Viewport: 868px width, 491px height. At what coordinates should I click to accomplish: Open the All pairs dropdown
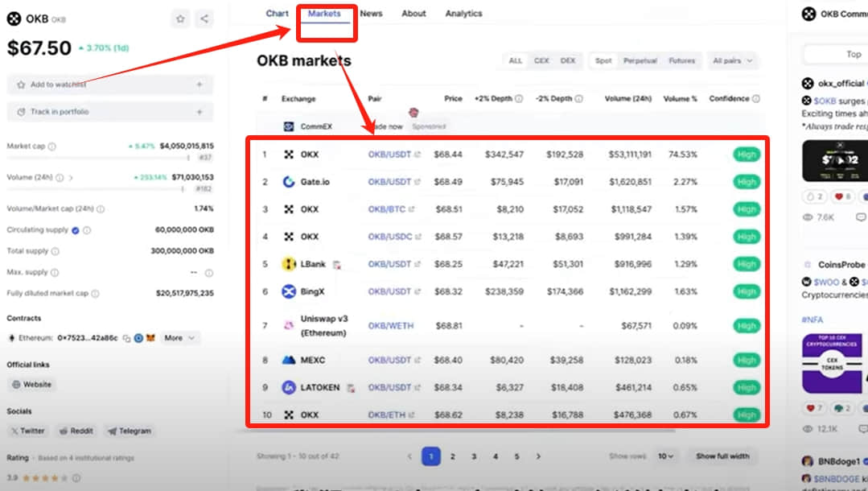tap(732, 60)
